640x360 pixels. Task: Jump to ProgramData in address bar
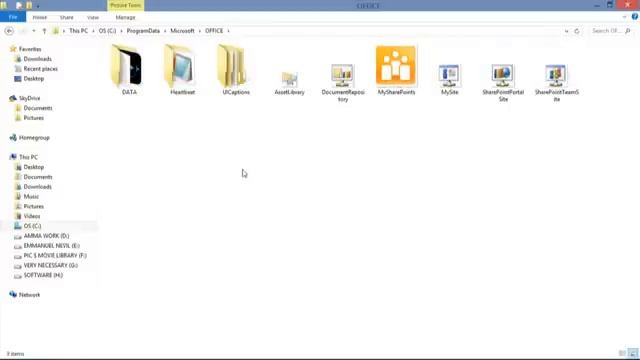[143, 31]
